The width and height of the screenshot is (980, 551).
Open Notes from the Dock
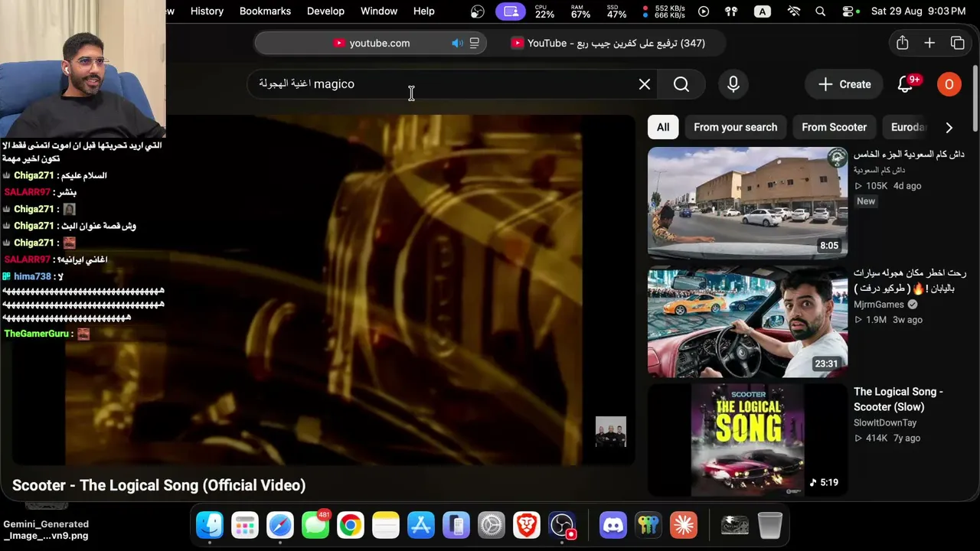386,525
